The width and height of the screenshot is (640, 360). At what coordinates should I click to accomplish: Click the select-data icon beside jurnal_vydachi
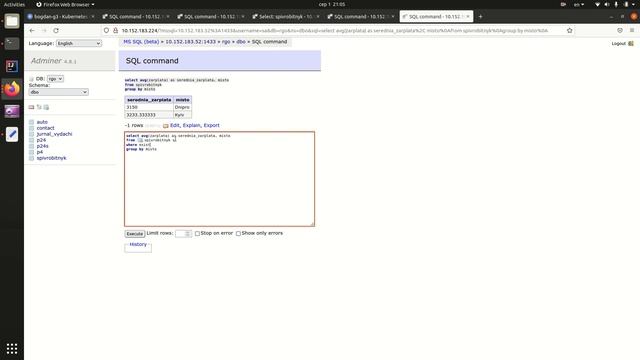[x=31, y=134]
